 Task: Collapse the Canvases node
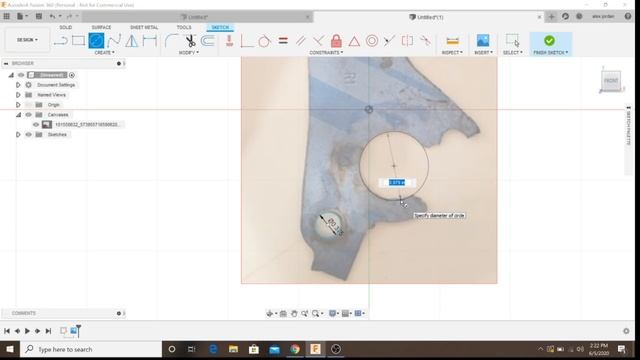[x=18, y=115]
